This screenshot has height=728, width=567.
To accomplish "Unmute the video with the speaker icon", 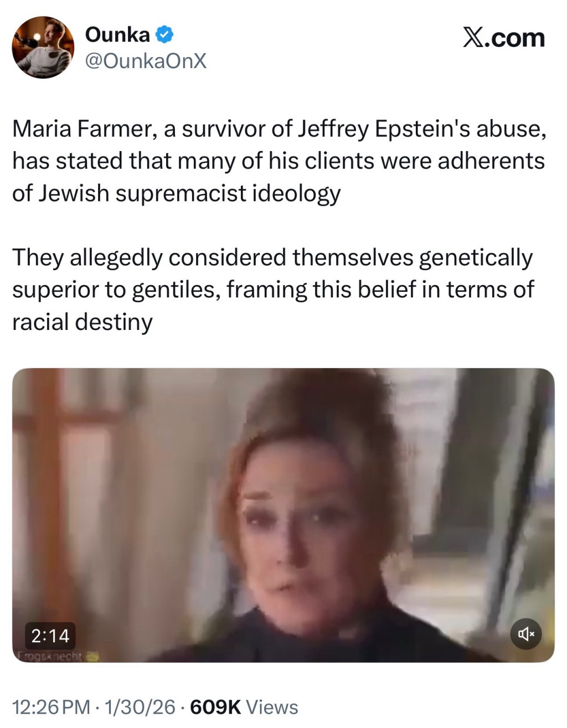I will [525, 634].
